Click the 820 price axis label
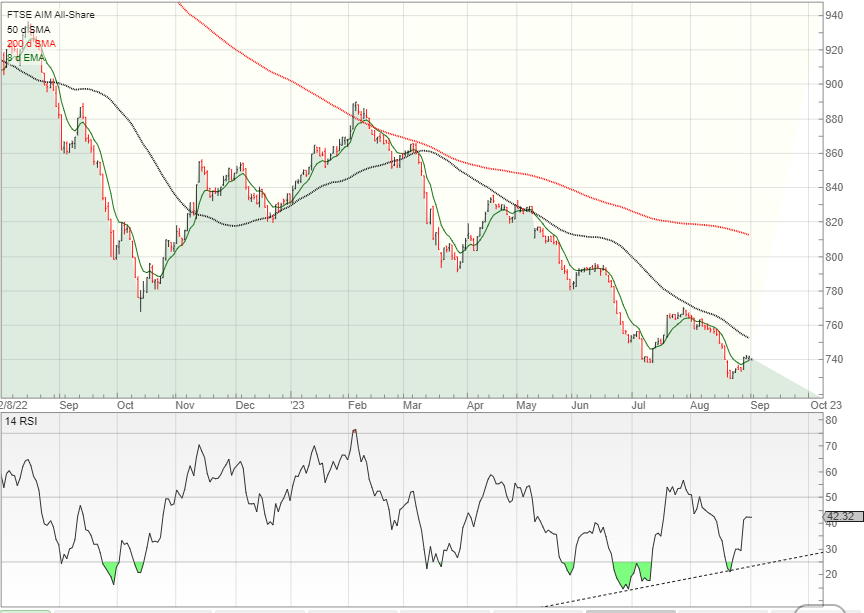864x613 pixels. (x=834, y=222)
